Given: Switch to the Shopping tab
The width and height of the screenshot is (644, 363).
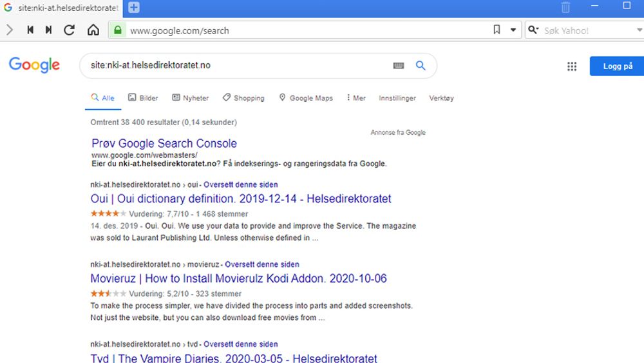Looking at the screenshot, I should pos(243,98).
